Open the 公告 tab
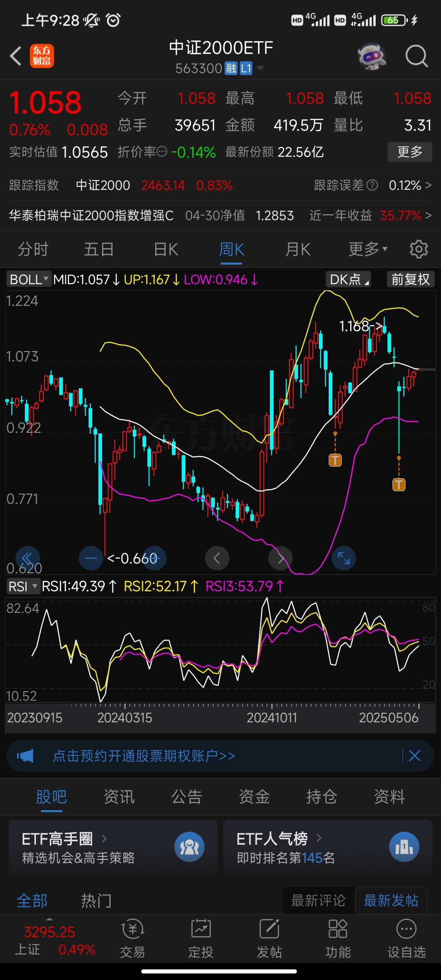441x980 pixels. point(187,797)
